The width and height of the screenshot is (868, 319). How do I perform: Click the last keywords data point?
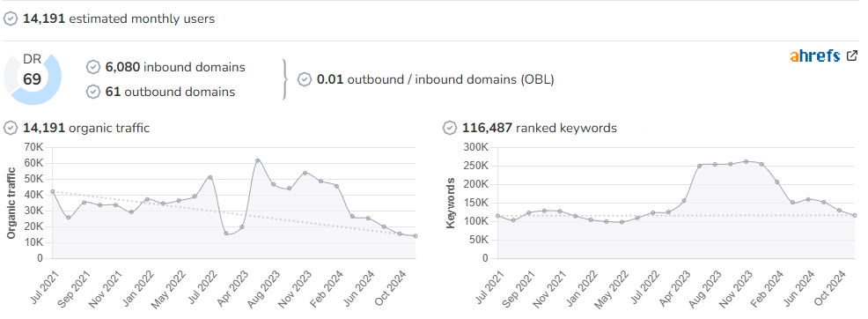855,215
